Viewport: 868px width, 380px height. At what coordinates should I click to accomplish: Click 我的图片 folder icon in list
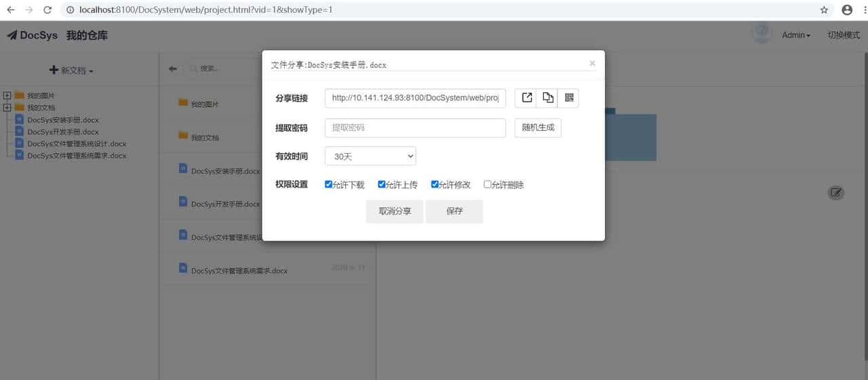pyautogui.click(x=183, y=102)
